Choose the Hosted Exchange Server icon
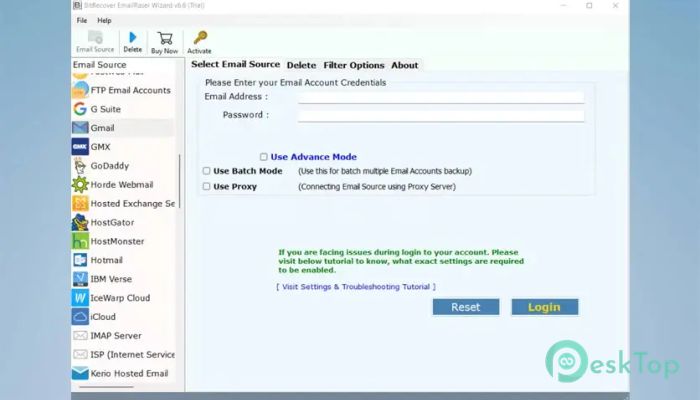Image resolution: width=700 pixels, height=400 pixels. coord(80,203)
